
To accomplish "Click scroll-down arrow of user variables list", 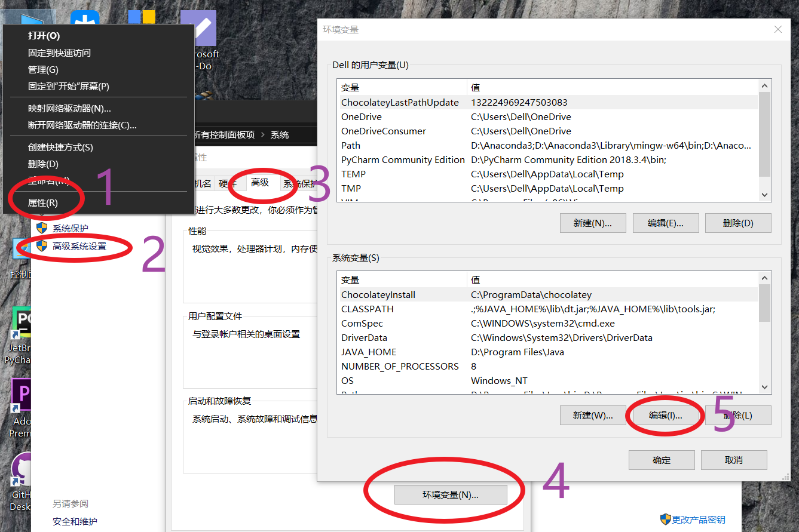I will [764, 195].
